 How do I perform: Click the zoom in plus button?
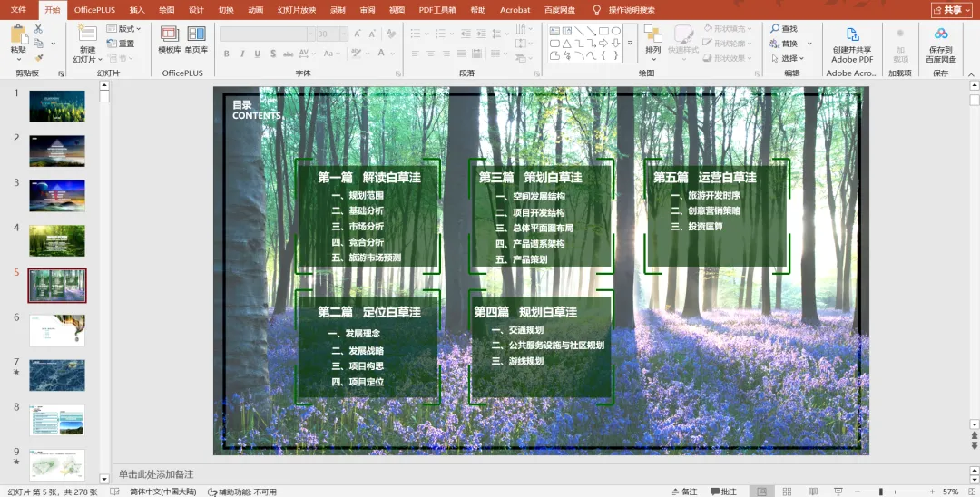[932, 492]
